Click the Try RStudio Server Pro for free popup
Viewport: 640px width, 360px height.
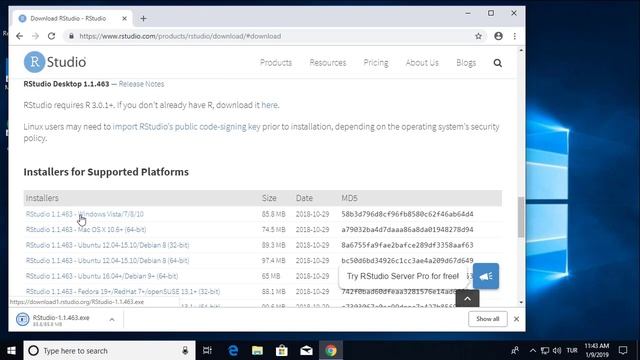(403, 276)
